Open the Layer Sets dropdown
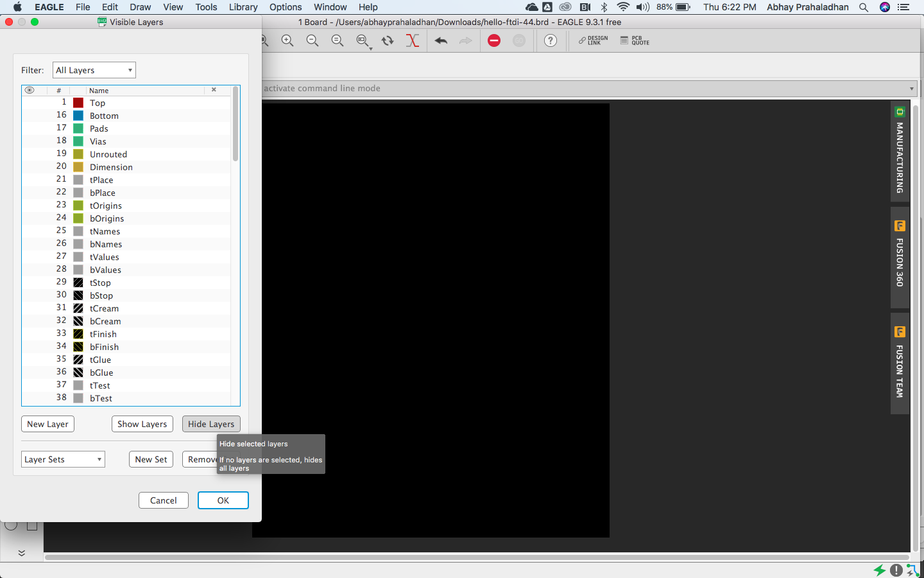The height and width of the screenshot is (578, 924). pyautogui.click(x=63, y=459)
